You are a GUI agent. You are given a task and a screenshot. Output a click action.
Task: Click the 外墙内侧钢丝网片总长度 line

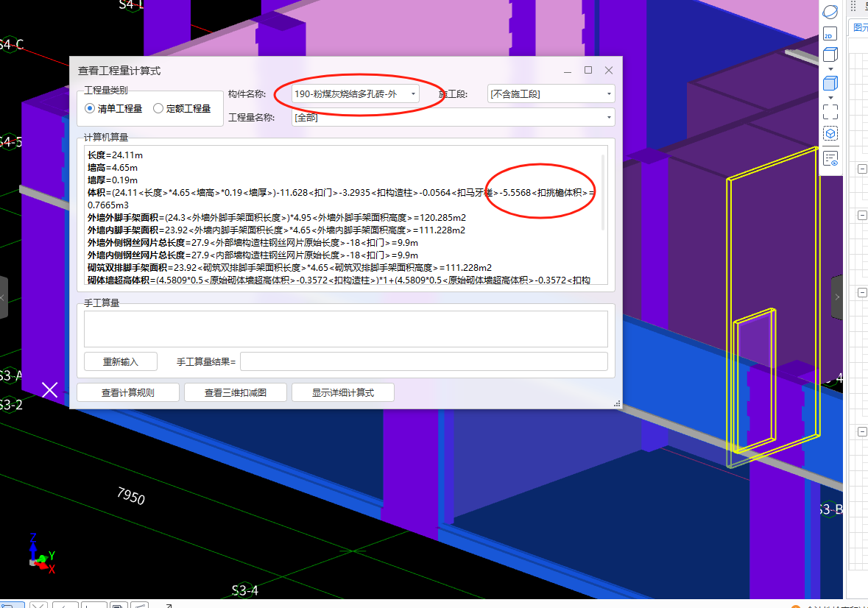click(253, 255)
